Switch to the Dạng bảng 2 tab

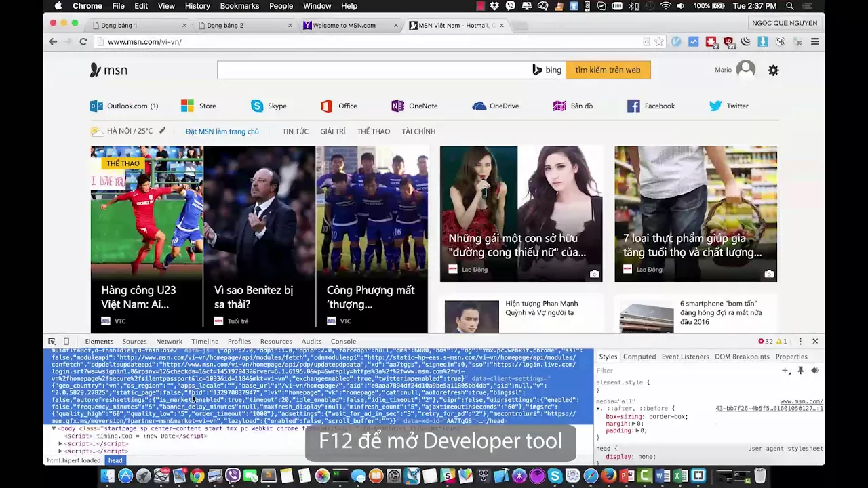245,26
